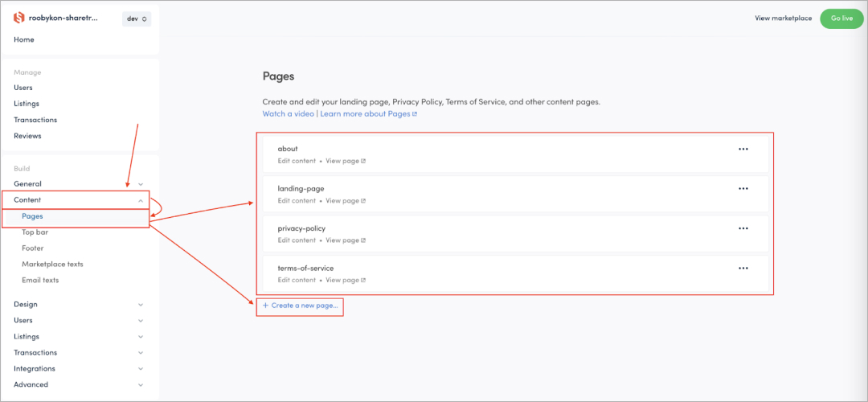This screenshot has width=868, height=402.
Task: Open the dev environment selector
Action: [x=136, y=18]
